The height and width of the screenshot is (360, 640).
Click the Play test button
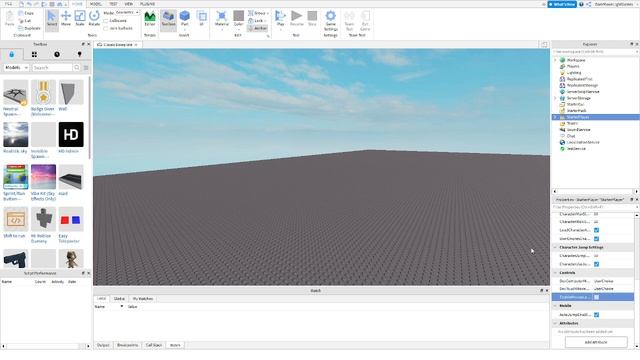pos(280,19)
